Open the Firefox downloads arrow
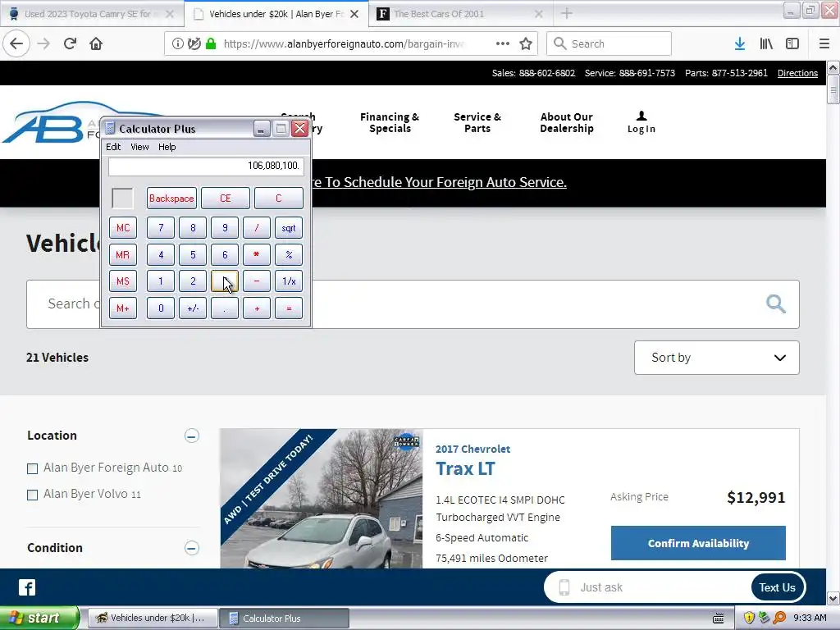This screenshot has width=840, height=630. [x=739, y=43]
